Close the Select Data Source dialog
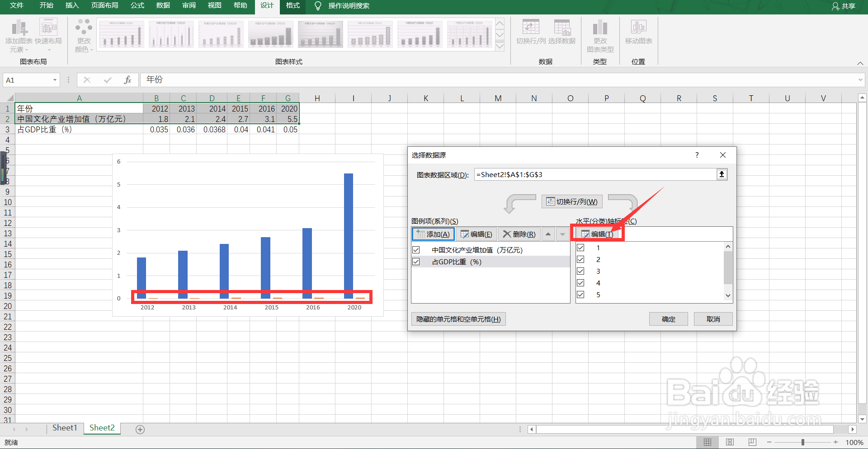Screen dimensions: 868x449 click(x=723, y=155)
